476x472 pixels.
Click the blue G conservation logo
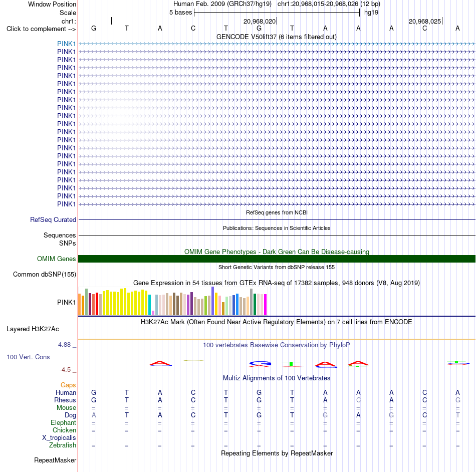[260, 363]
